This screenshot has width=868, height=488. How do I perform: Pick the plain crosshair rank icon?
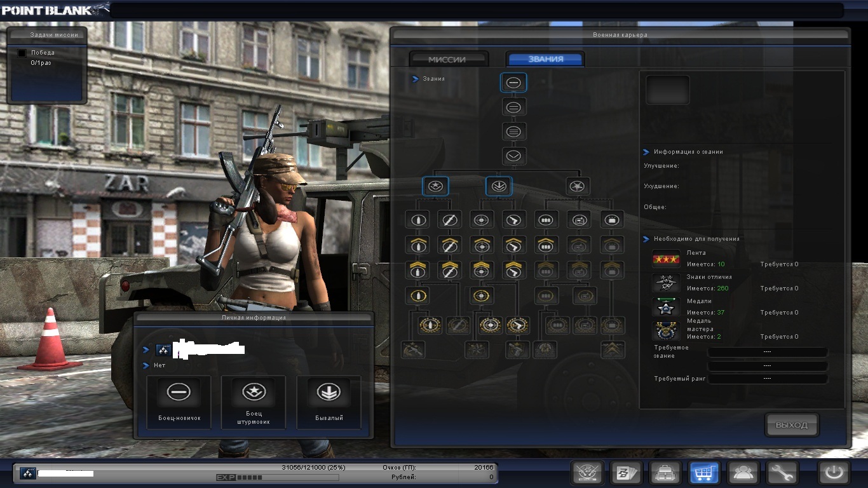[482, 220]
